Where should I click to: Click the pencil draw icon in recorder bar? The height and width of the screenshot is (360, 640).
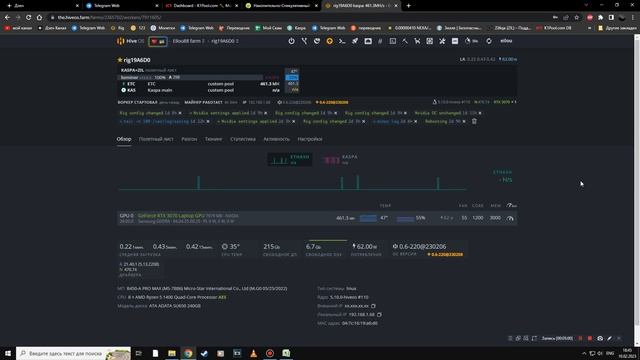pyautogui.click(x=609, y=338)
